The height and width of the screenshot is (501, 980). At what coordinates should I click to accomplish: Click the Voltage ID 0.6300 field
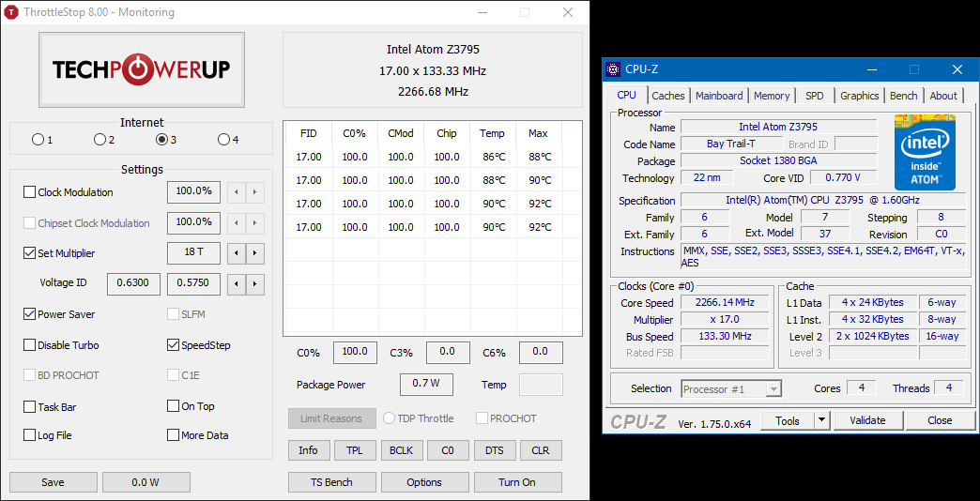(x=133, y=283)
